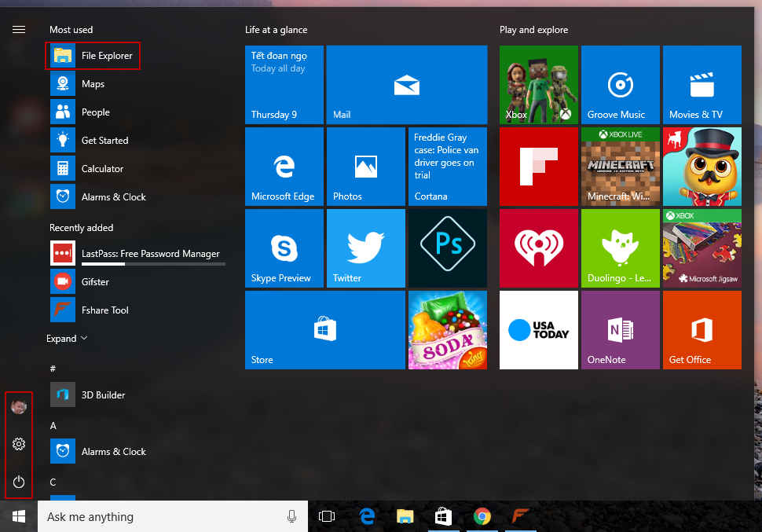Open Task View from the taskbar
762x532 pixels.
(x=327, y=516)
